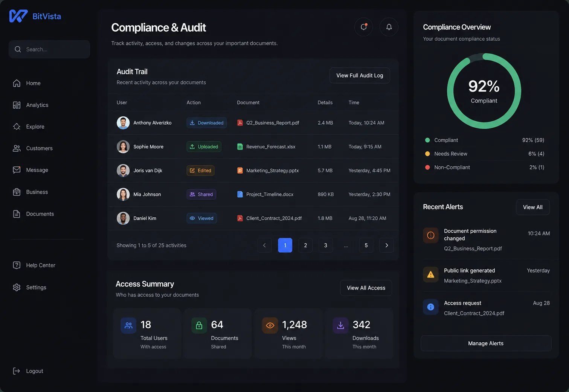This screenshot has height=392, width=569.
Task: Click the Message envelope icon
Action: pos(17,170)
